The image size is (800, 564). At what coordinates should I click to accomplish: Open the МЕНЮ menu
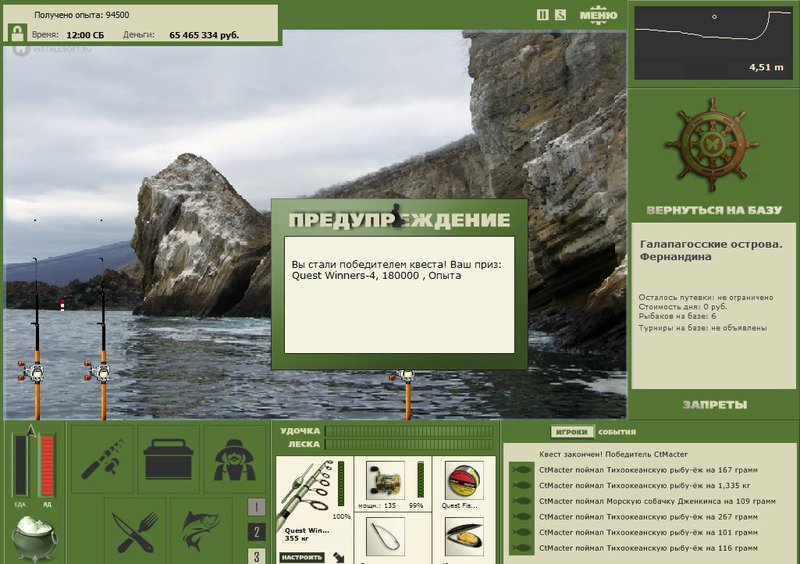[x=598, y=14]
